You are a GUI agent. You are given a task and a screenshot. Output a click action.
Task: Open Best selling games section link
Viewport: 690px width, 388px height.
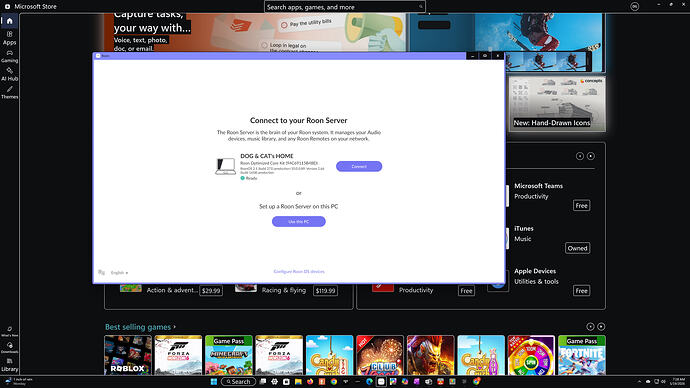140,327
